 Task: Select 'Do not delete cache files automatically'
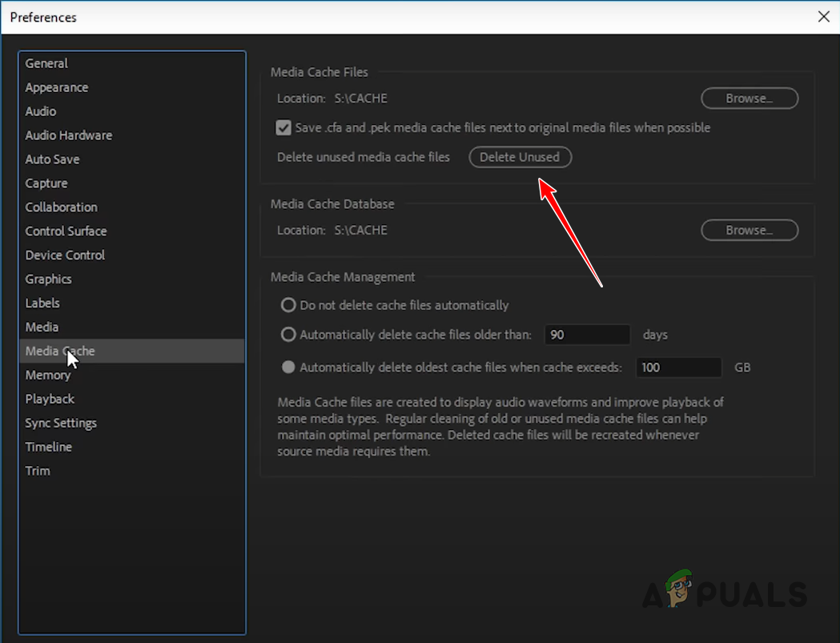coord(288,305)
